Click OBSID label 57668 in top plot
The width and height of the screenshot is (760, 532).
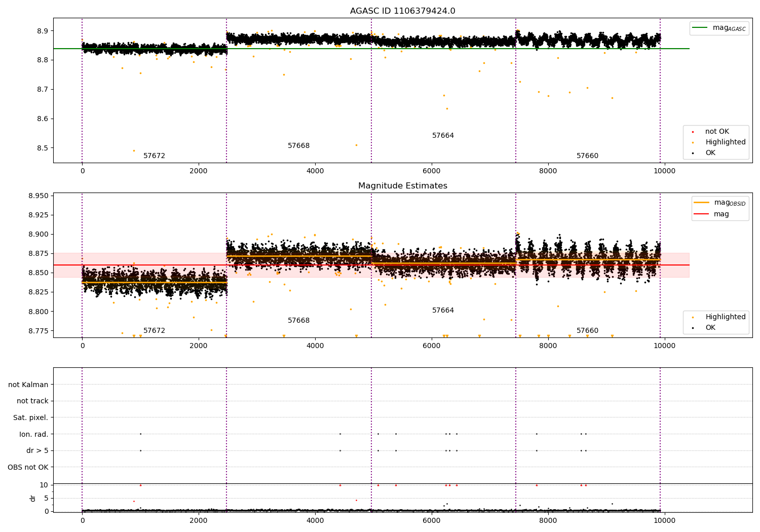tap(298, 146)
